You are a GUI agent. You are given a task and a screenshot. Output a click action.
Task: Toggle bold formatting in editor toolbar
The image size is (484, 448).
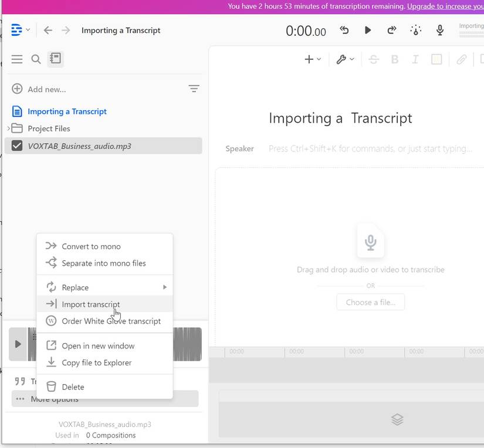(394, 59)
